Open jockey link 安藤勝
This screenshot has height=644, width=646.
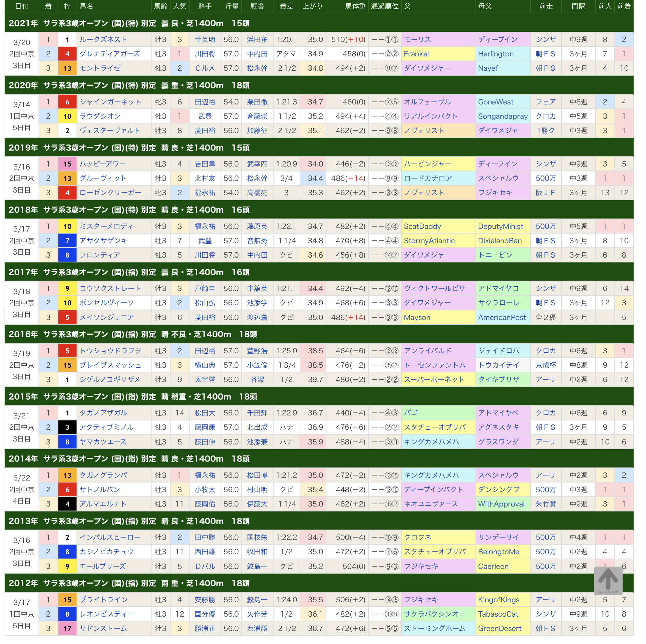tap(205, 600)
